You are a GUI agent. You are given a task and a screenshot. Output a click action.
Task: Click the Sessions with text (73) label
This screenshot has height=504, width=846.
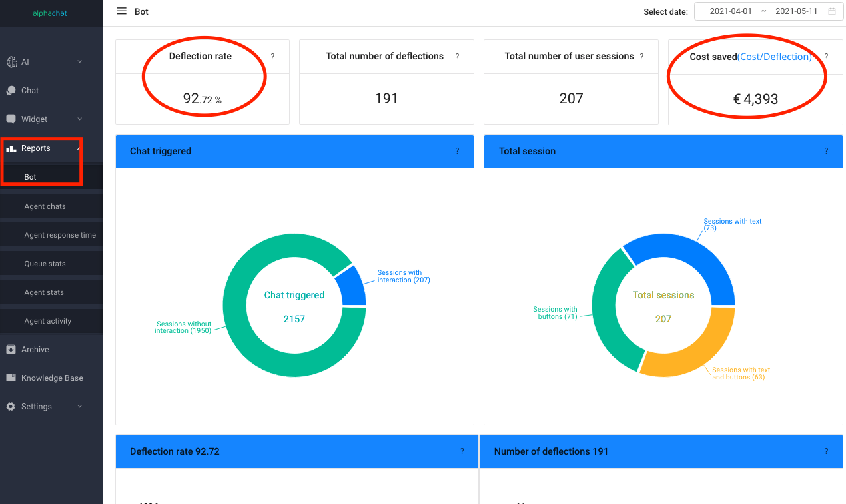pyautogui.click(x=733, y=224)
